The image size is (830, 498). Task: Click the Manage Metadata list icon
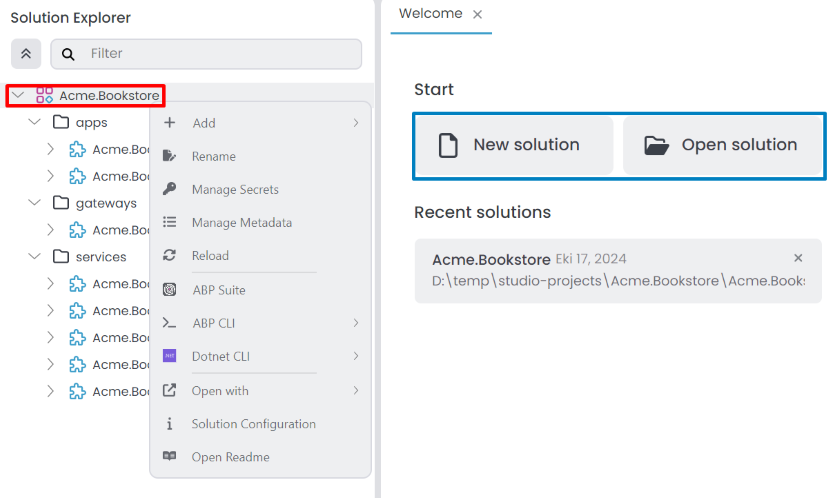(170, 222)
